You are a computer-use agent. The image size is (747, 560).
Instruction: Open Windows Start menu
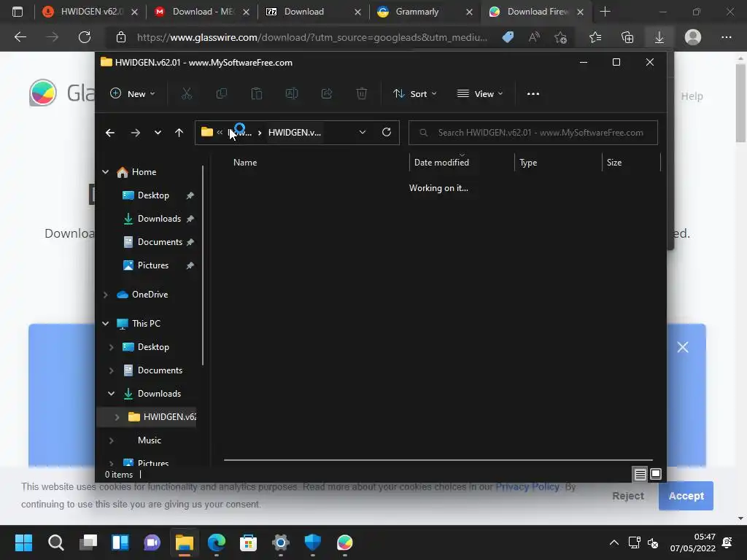tap(23, 542)
